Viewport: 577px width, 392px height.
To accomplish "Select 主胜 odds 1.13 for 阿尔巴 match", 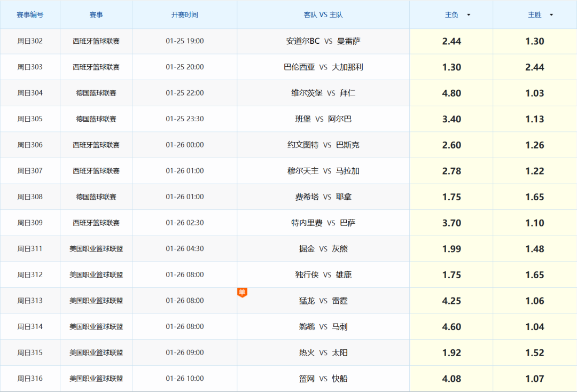I will [535, 119].
